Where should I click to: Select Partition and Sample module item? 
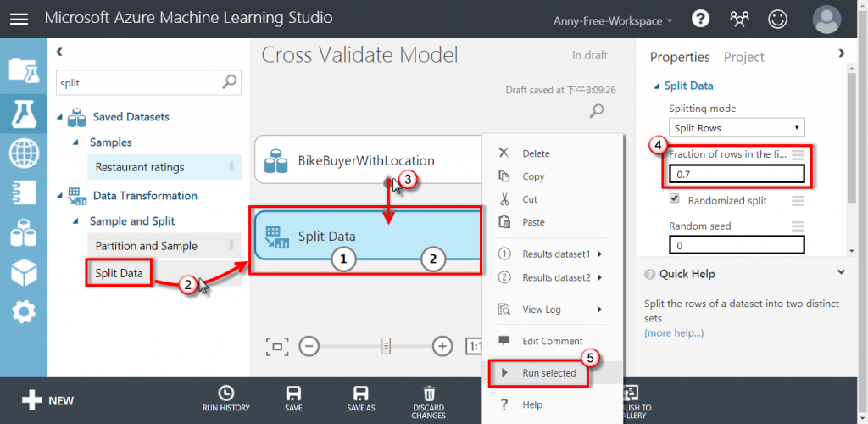point(164,245)
